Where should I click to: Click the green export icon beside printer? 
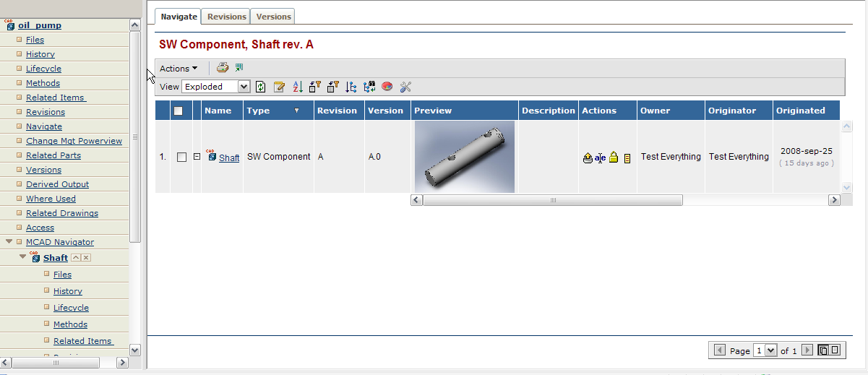(239, 68)
